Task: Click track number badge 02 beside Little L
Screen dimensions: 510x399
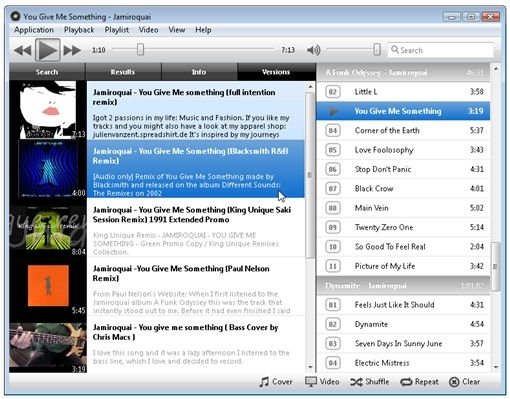Action: coord(333,92)
